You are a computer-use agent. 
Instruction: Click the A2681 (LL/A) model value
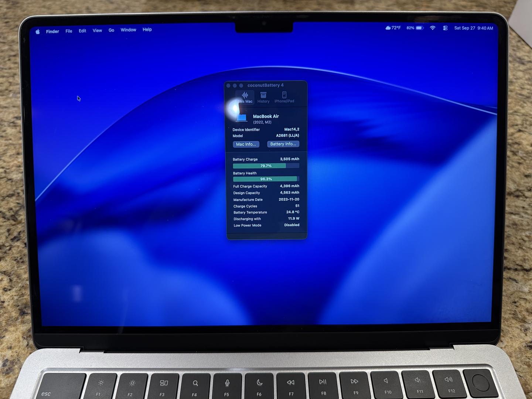(x=287, y=136)
